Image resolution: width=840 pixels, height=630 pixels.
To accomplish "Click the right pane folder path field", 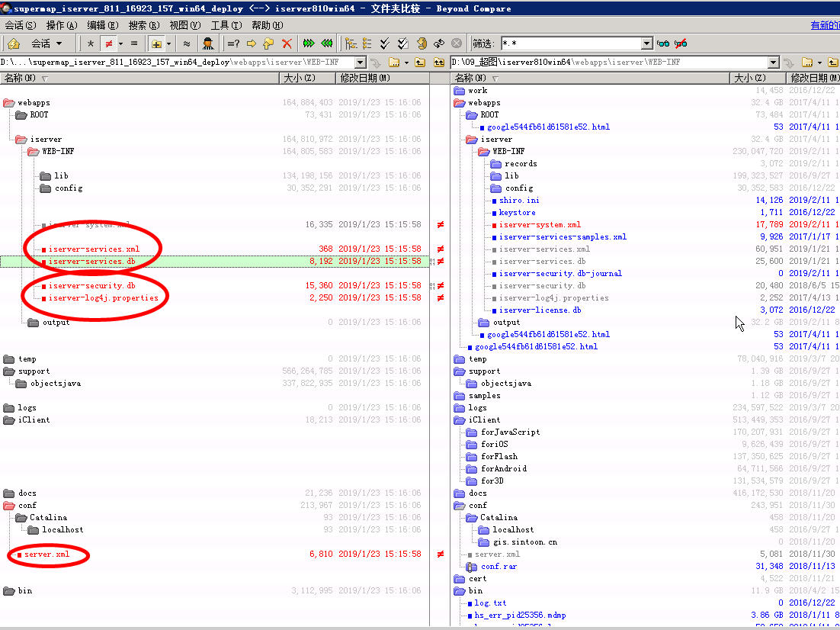I will pos(610,63).
